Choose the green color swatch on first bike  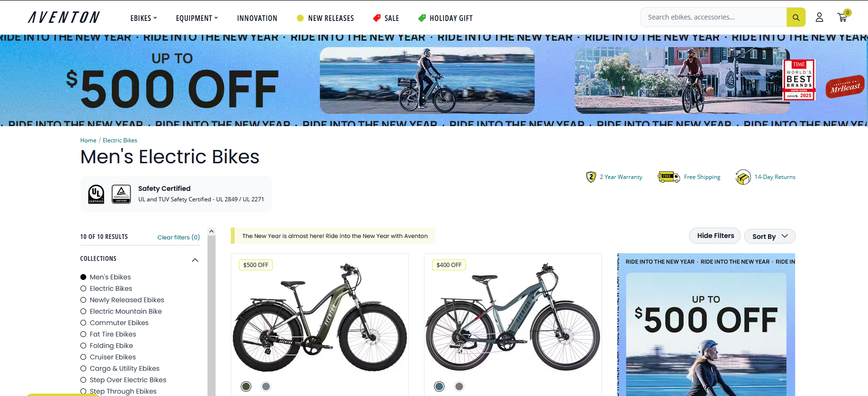[x=246, y=386]
